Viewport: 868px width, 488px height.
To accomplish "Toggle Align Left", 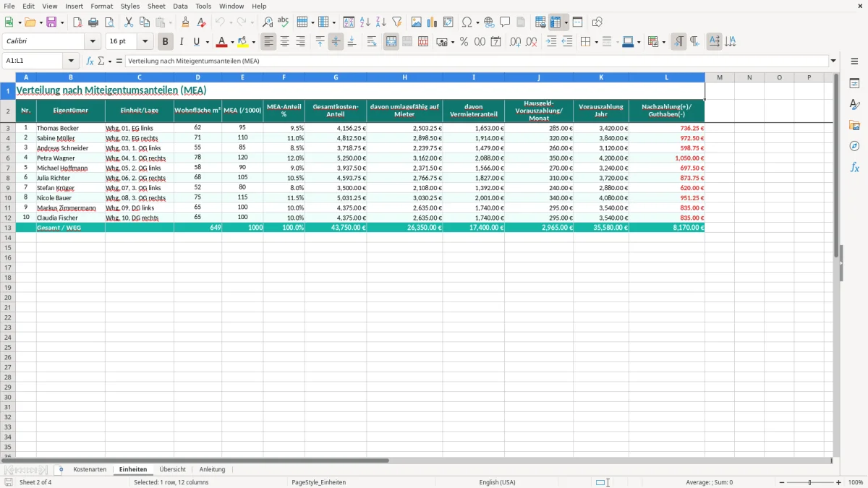I will [x=268, y=42].
